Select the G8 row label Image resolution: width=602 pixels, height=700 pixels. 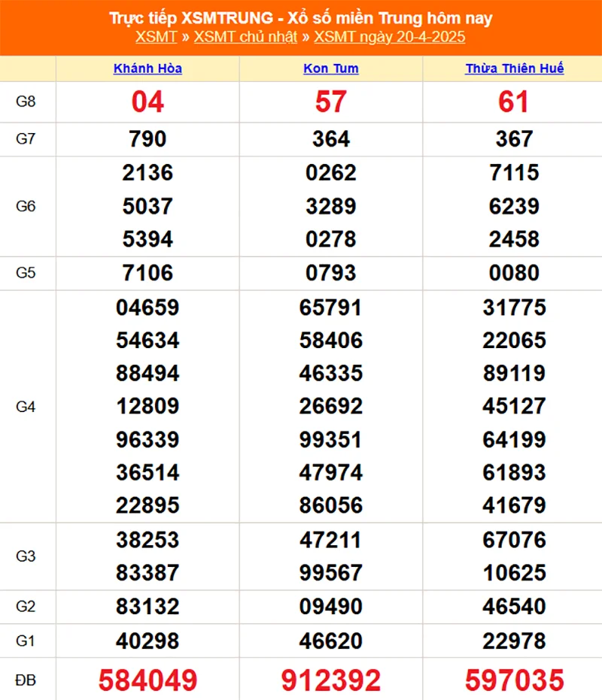26,102
